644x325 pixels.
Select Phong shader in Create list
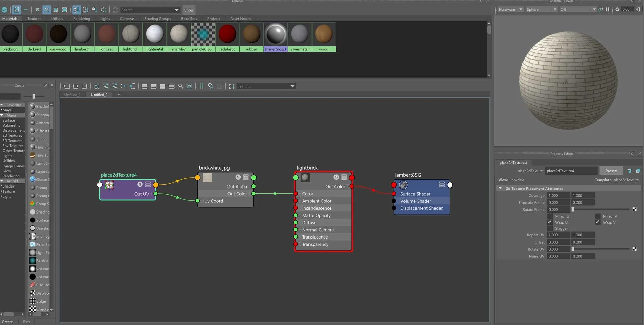pyautogui.click(x=42, y=187)
